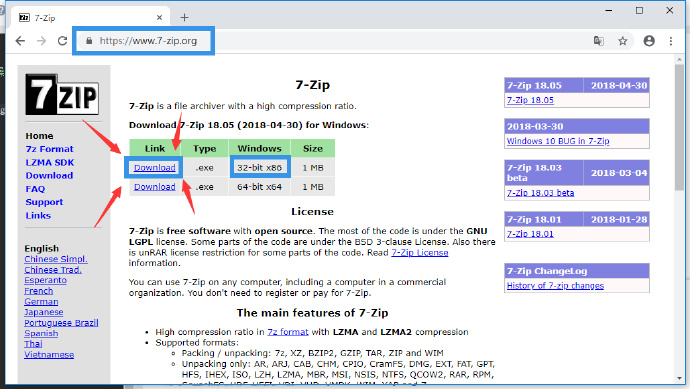Click the padlock site security icon
Viewport: 690px width, 389px height.
(89, 41)
